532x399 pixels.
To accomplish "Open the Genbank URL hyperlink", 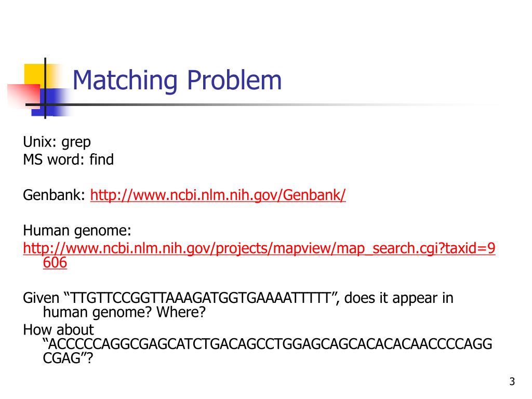I will pyautogui.click(x=218, y=195).
